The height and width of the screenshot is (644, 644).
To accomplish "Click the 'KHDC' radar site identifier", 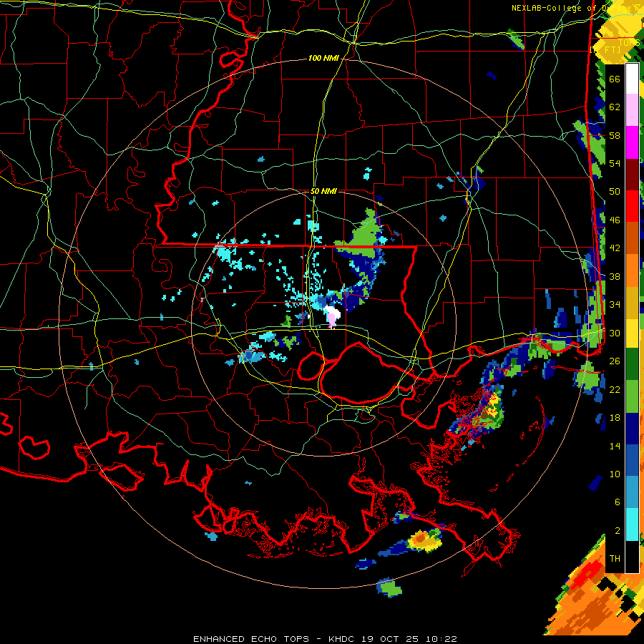I will pyautogui.click(x=342, y=639).
